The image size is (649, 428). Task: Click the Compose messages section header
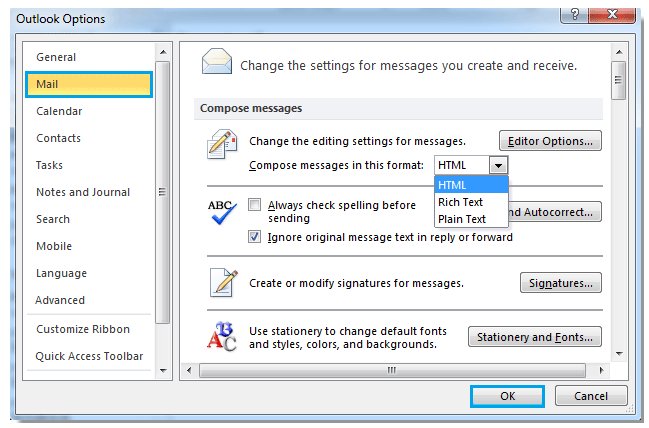pos(398,108)
